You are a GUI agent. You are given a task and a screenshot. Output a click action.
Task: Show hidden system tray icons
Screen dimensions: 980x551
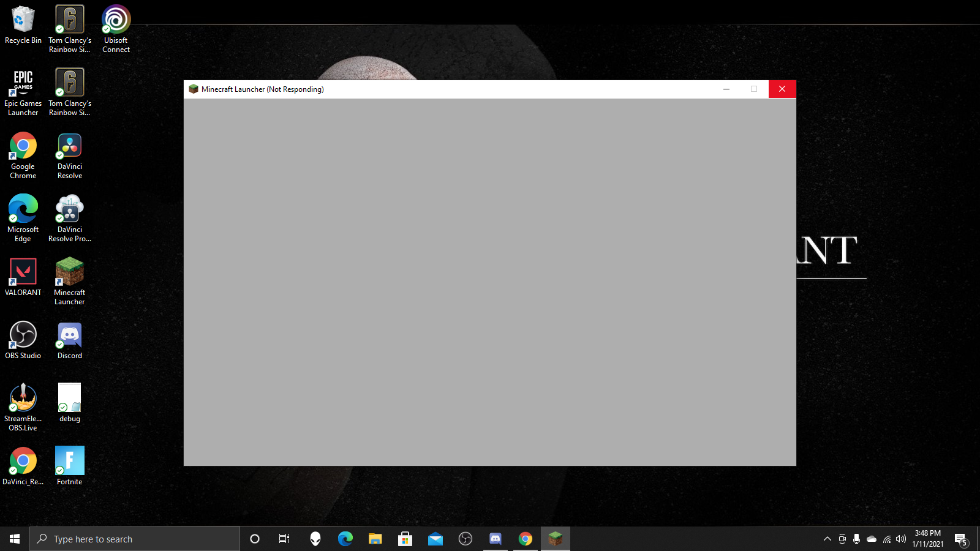pyautogui.click(x=827, y=539)
